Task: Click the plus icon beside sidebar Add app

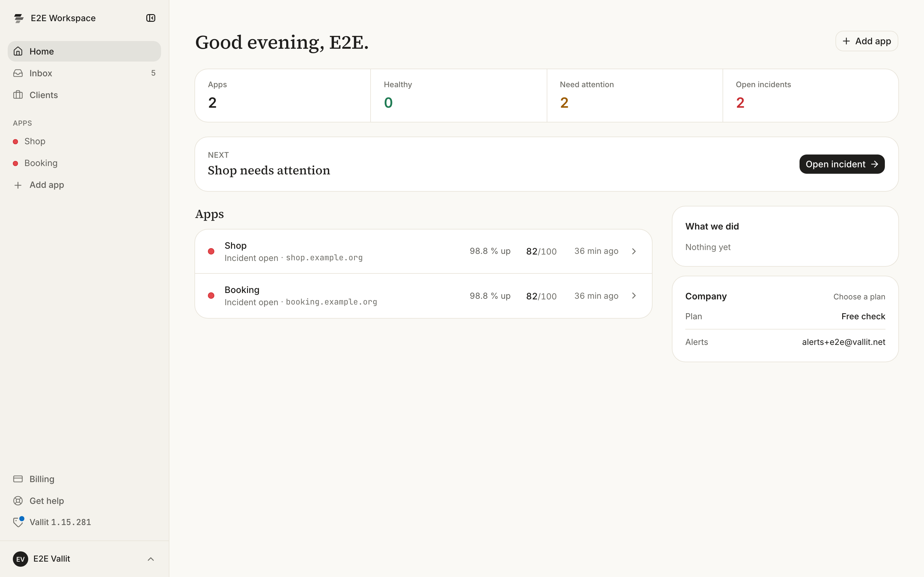Action: click(18, 185)
